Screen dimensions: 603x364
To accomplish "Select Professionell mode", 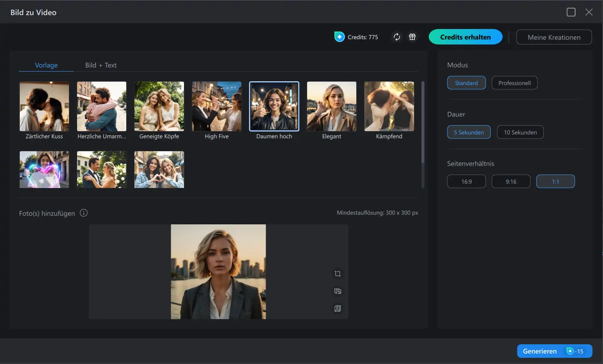I will (x=514, y=83).
